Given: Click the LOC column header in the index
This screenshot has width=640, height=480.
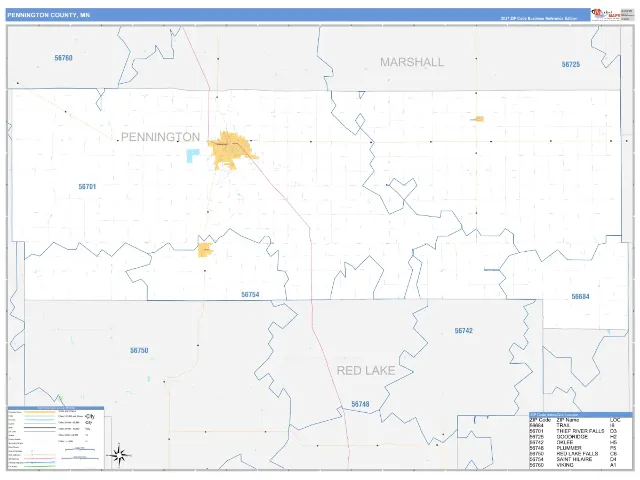Looking at the screenshot, I should pyautogui.click(x=615, y=420).
